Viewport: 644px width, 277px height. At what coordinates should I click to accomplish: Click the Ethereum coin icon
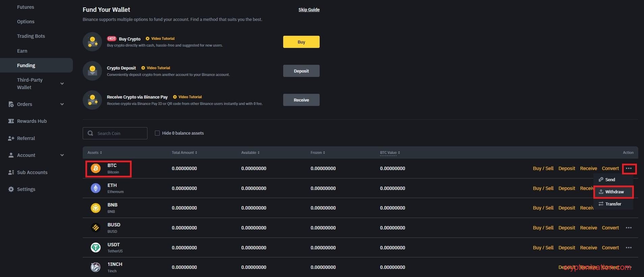pyautogui.click(x=96, y=188)
